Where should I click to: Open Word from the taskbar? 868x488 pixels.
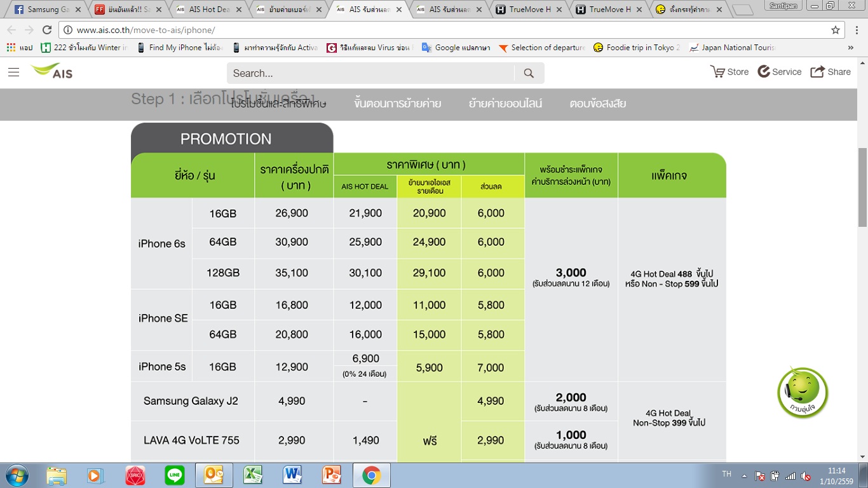[292, 475]
